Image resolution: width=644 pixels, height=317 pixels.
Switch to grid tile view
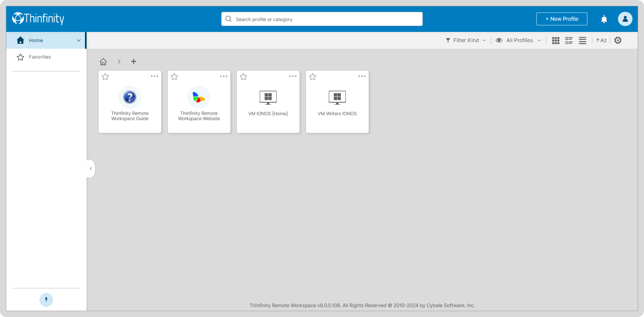point(555,40)
